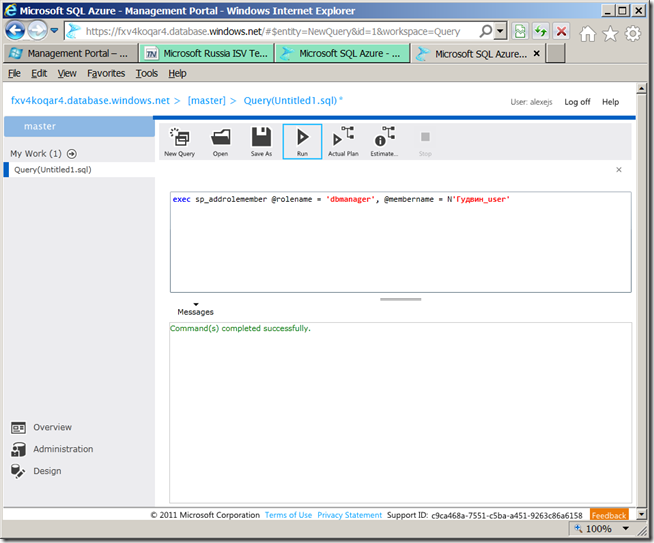The image size is (654, 543).
Task: Click the page scrollbar down arrow
Action: [x=641, y=514]
